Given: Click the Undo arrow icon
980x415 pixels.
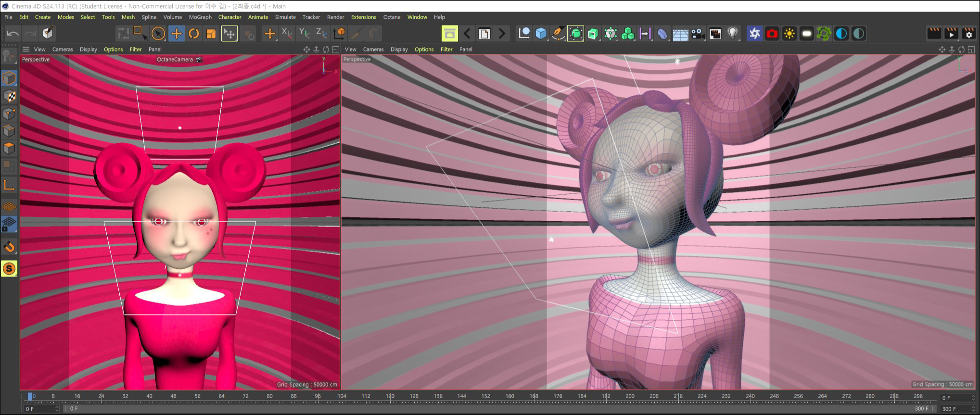Looking at the screenshot, I should (13, 33).
